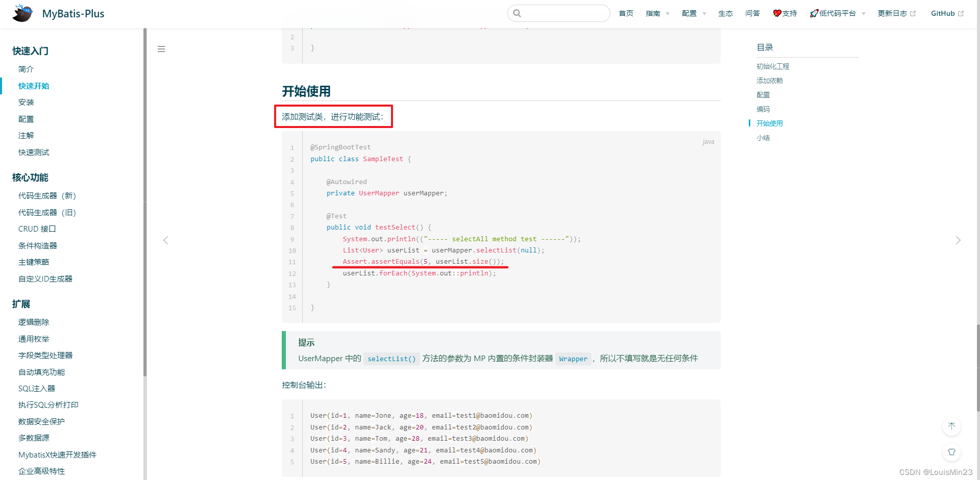
Task: Open 快速测试 in the sidebar
Action: click(x=34, y=152)
